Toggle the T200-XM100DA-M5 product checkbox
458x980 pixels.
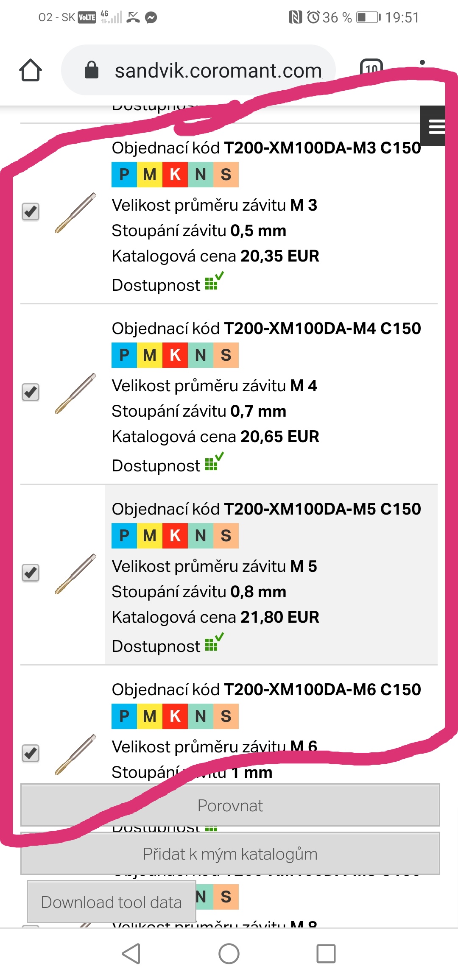click(x=31, y=573)
